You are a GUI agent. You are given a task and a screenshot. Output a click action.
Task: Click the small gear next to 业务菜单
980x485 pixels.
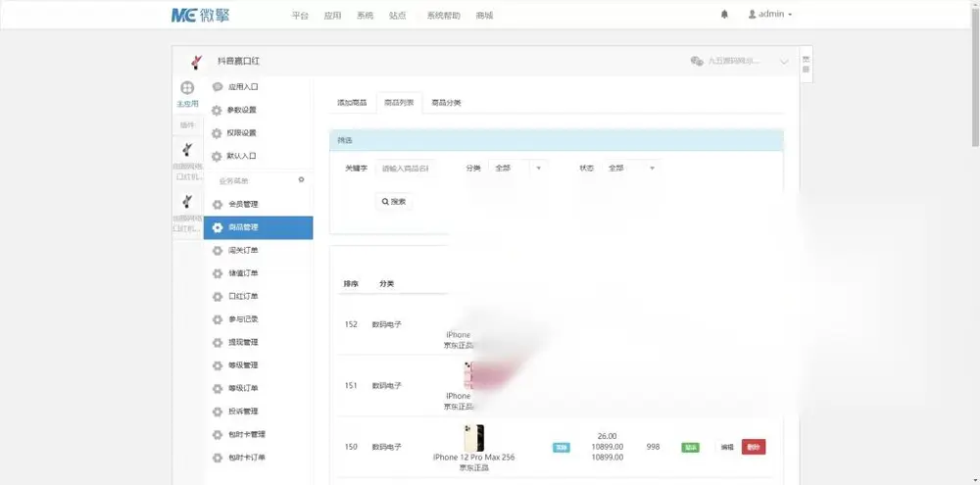coord(301,179)
